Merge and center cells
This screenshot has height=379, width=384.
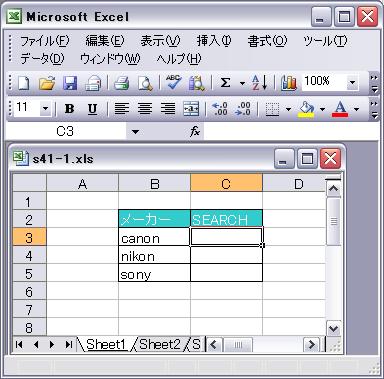[x=191, y=109]
